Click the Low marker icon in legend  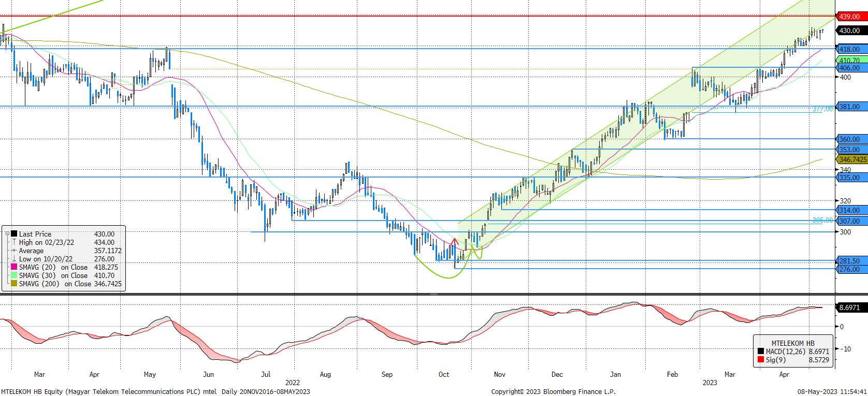coord(14,259)
